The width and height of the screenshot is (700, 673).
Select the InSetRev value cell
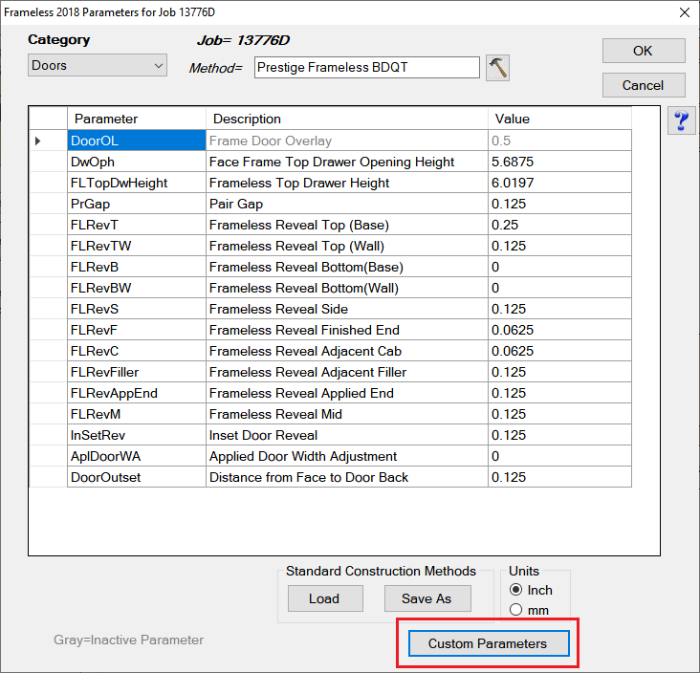(x=559, y=435)
